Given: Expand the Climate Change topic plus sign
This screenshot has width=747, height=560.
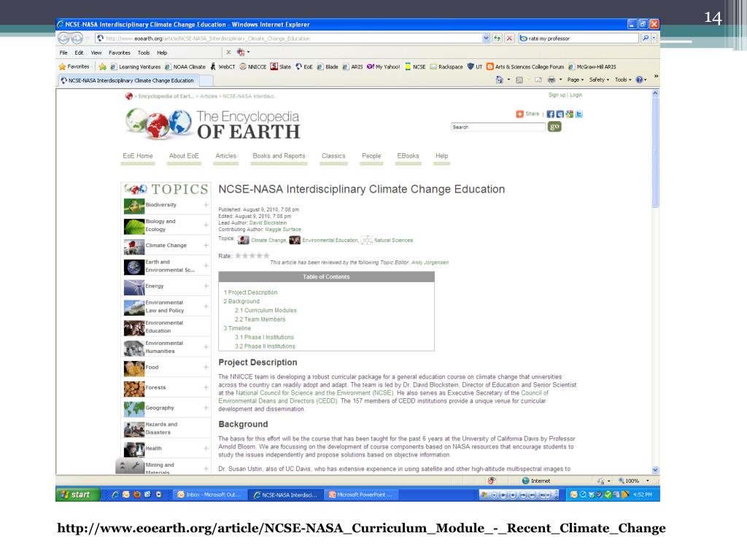Looking at the screenshot, I should point(206,245).
